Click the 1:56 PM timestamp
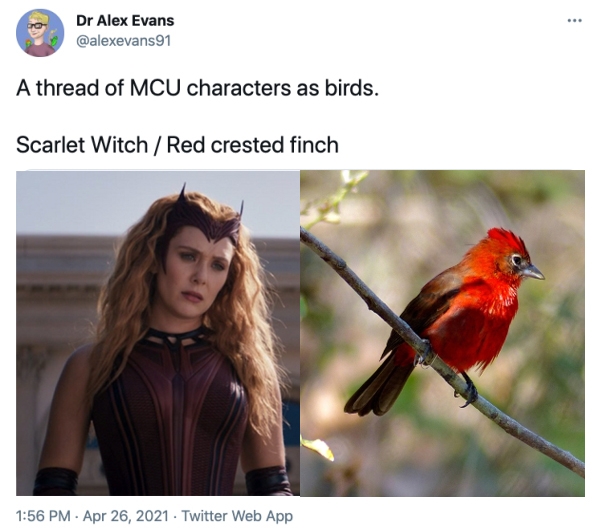The height and width of the screenshot is (530, 600). [43, 516]
